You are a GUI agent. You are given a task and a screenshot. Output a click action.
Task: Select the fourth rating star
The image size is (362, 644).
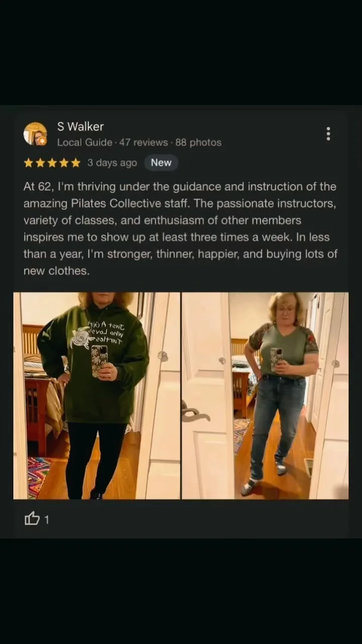tap(63, 163)
